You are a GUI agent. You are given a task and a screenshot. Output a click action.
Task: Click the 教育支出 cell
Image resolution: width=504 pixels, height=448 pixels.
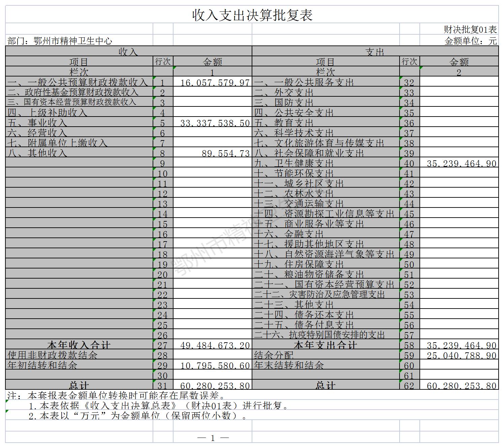[x=326, y=122]
